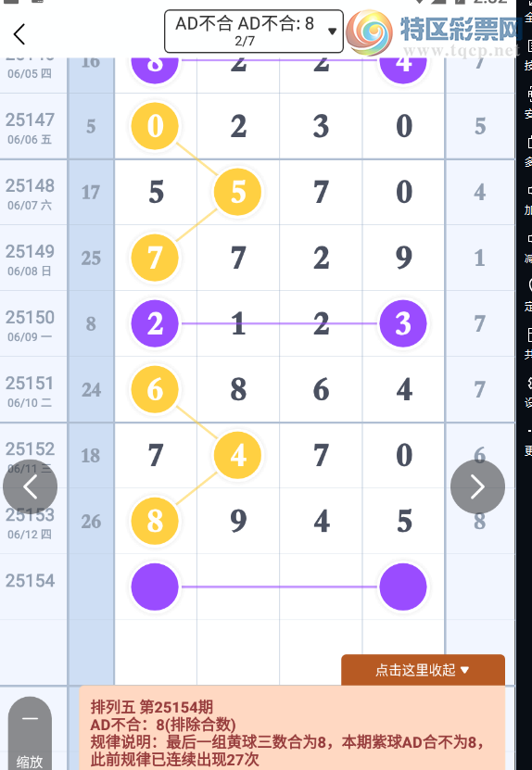
Task: Tap left blank purple ball in row 25154
Action: tap(155, 587)
